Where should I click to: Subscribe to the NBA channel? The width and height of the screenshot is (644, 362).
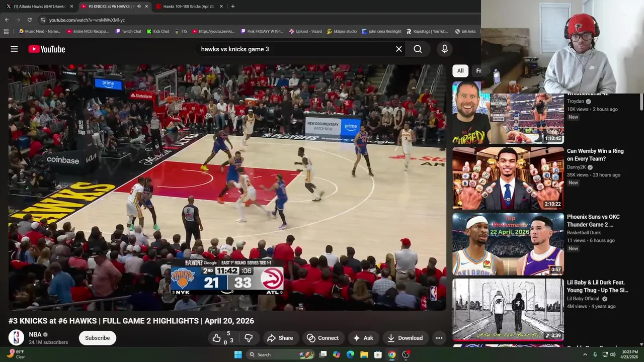click(x=97, y=338)
